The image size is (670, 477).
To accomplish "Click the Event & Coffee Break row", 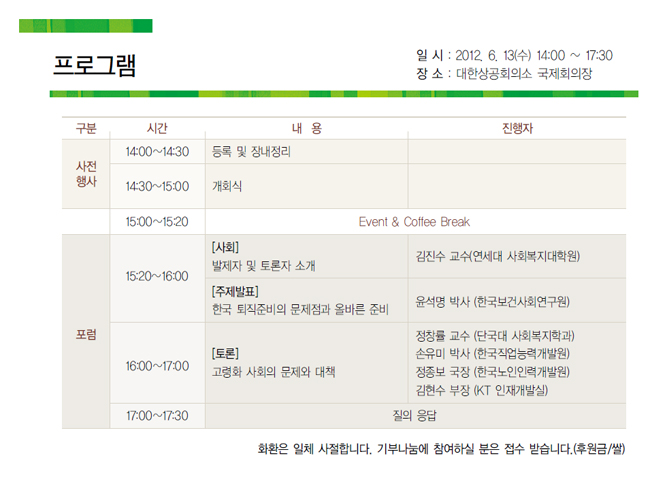I will pyautogui.click(x=414, y=221).
